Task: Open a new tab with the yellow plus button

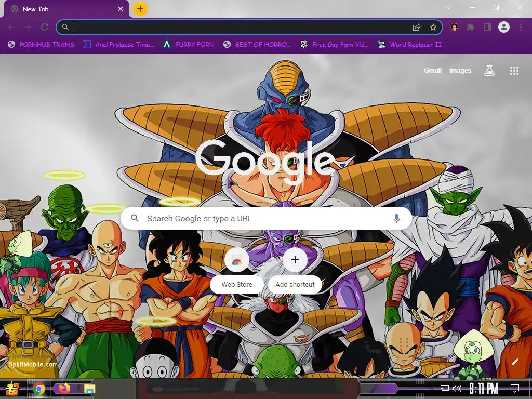Action: coord(140,9)
